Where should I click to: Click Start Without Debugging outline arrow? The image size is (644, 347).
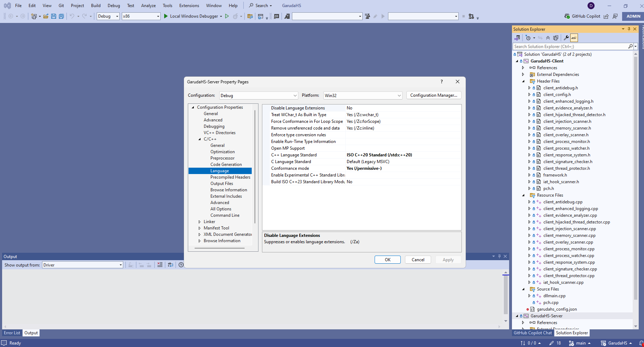(227, 16)
